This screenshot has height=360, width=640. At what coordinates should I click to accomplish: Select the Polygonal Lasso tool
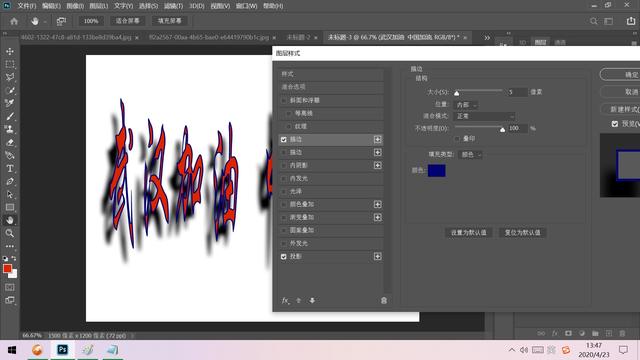point(10,77)
